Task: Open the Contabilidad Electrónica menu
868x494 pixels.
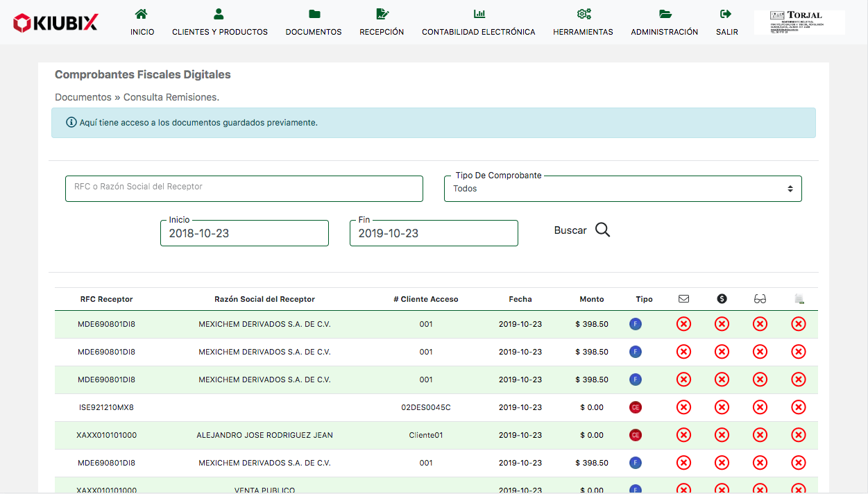Action: point(478,23)
